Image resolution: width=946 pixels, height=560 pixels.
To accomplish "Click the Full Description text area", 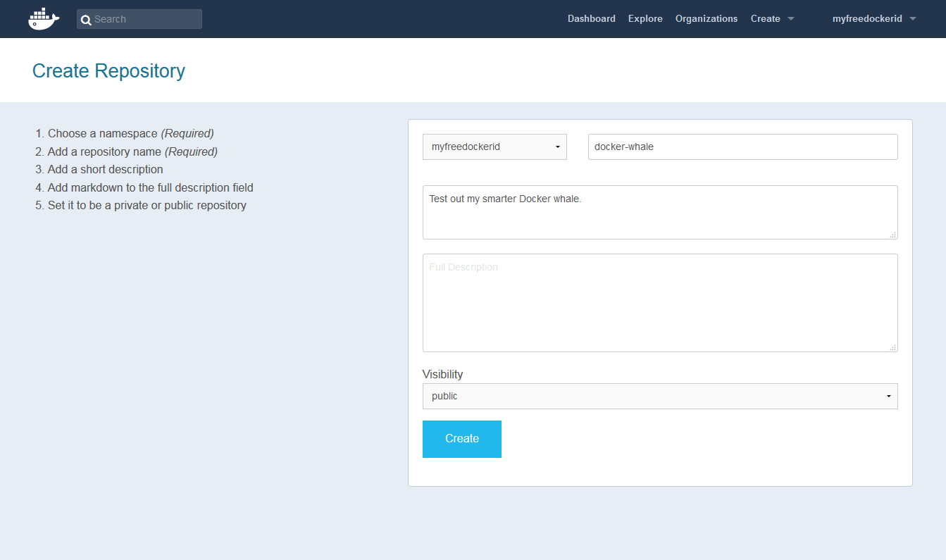I will (660, 303).
